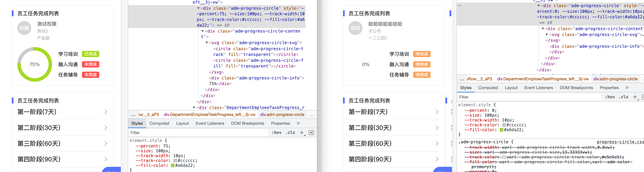Open the overflow tabs "»" icon in DevTools
The image size is (644, 172).
pyautogui.click(x=298, y=123)
